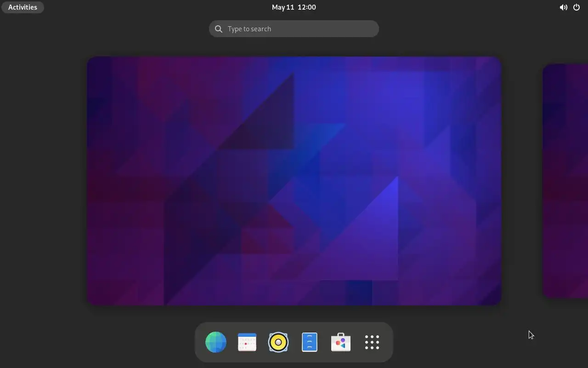Open the Software store shopping bag icon

pyautogui.click(x=341, y=342)
